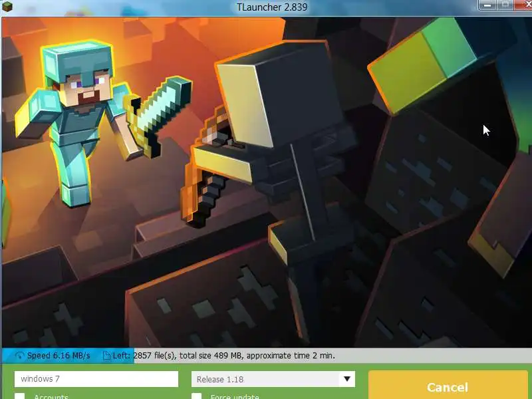Click the TLauncher grass block title icon
The width and height of the screenshot is (532, 399).
7,6
